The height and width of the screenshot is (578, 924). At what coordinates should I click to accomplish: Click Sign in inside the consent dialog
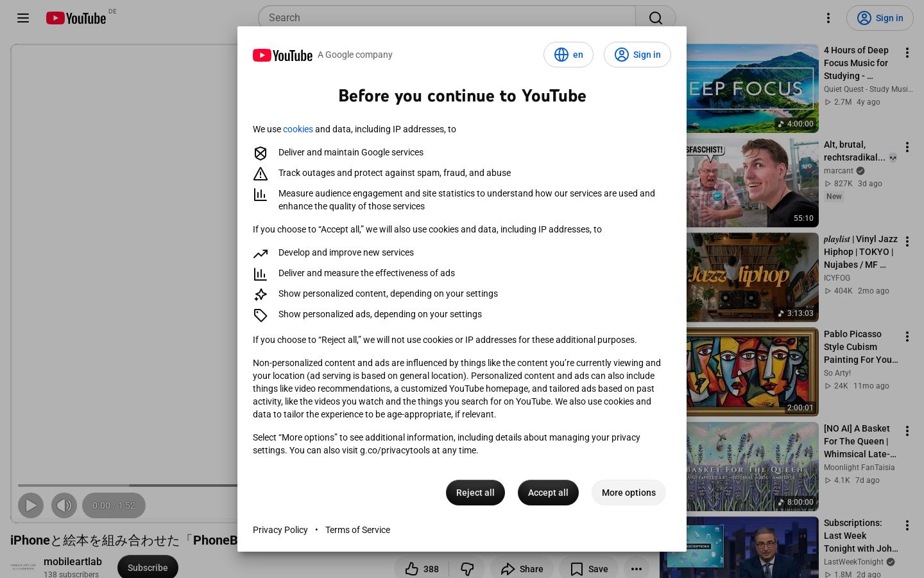(637, 55)
